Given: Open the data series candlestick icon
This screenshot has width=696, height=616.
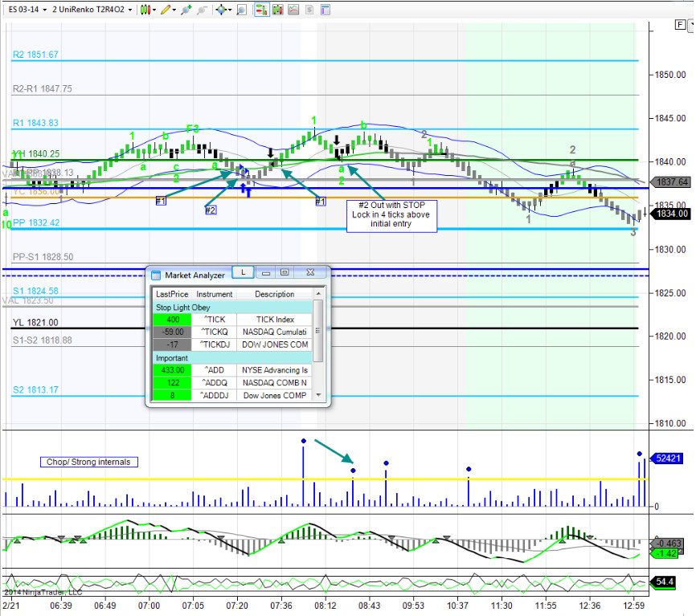Looking at the screenshot, I should pos(278,10).
